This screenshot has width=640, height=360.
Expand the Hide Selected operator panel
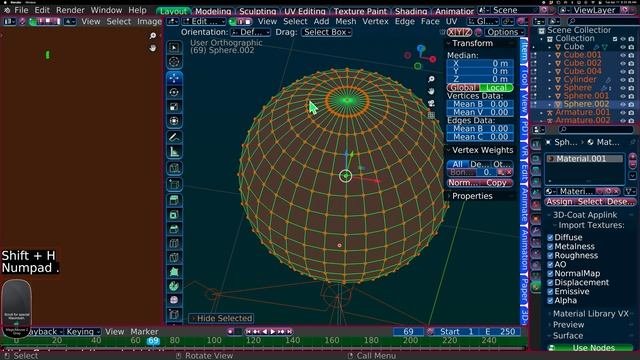(x=221, y=318)
